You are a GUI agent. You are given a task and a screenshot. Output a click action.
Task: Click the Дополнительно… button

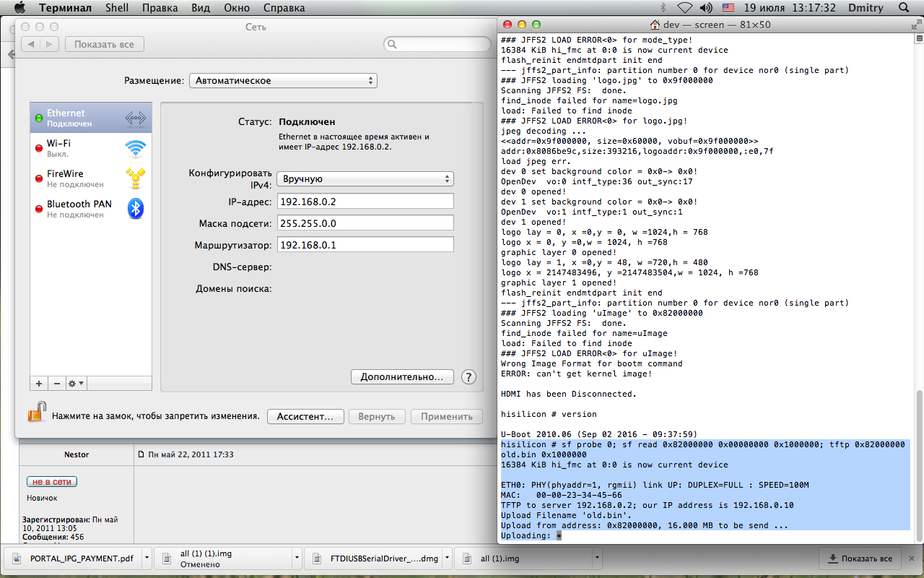coord(402,377)
